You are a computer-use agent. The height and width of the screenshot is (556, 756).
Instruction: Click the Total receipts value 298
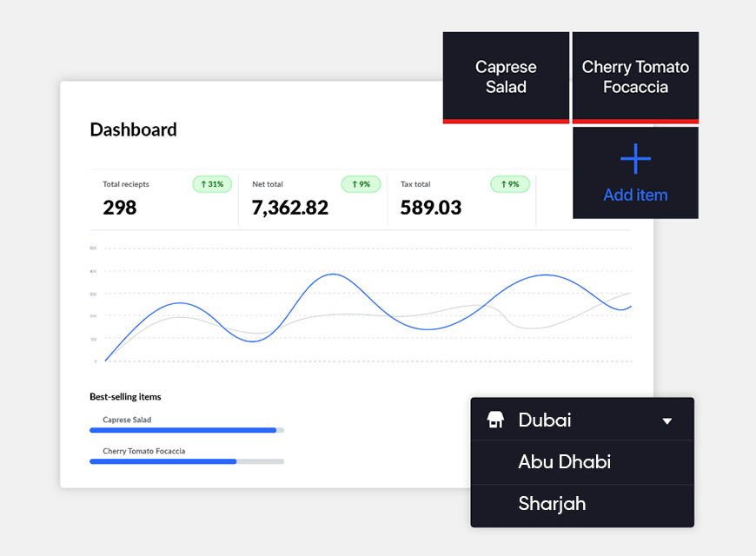[120, 208]
